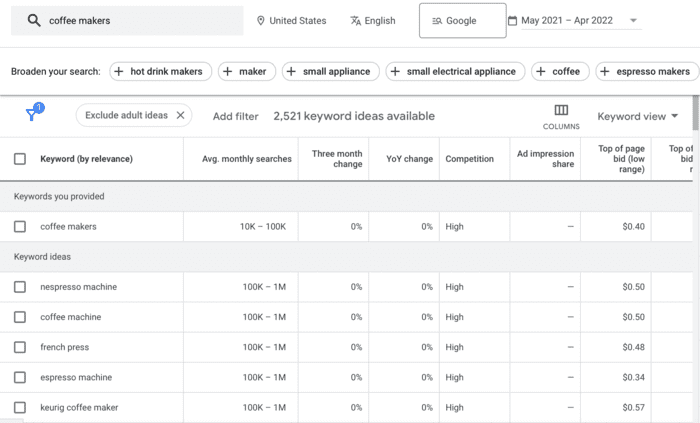Viewport: 700px width, 423px height.
Task: Check the nespresso machine row checkbox
Action: click(x=20, y=287)
